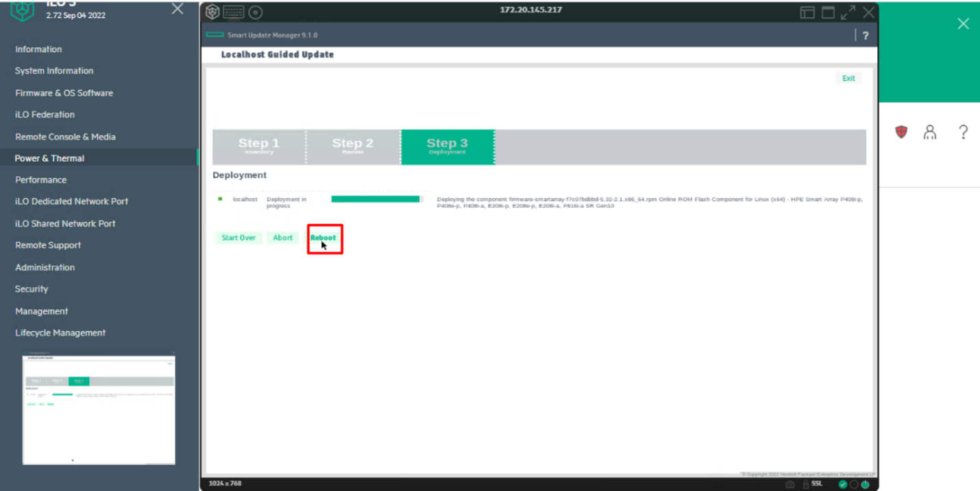Open iLO Shared Network Port
Screen dimensions: 980x491
[x=65, y=224]
